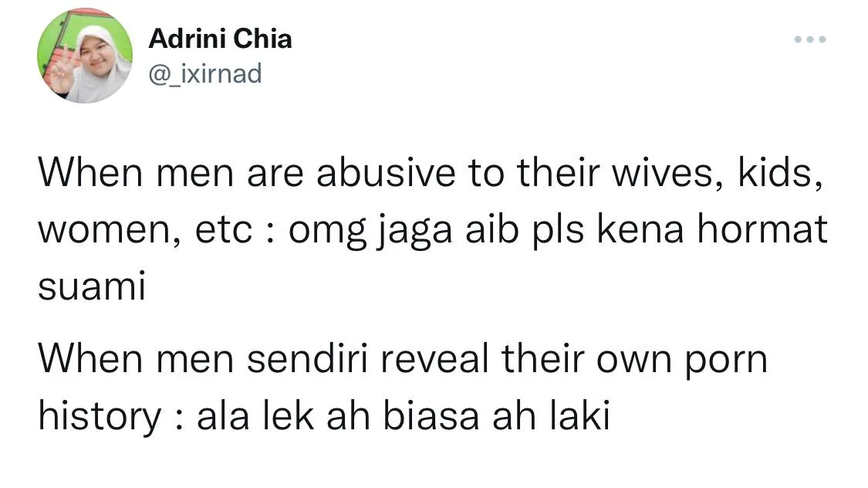The height and width of the screenshot is (488, 868).
Task: Click the word "abusive" in the tweet
Action: click(386, 173)
